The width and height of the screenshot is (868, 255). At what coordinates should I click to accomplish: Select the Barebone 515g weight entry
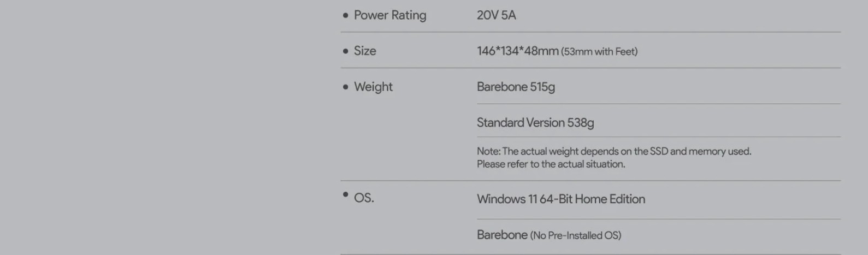516,87
